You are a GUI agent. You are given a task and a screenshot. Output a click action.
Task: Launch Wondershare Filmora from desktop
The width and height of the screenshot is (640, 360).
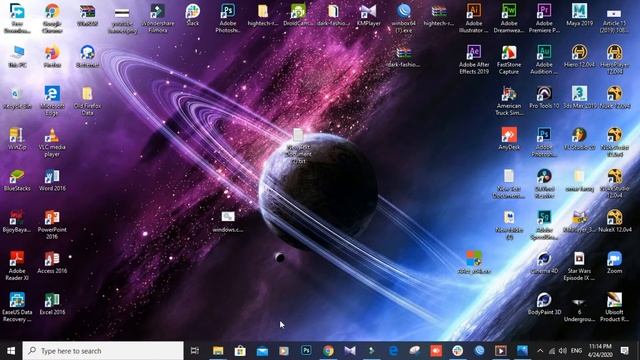pos(158,18)
